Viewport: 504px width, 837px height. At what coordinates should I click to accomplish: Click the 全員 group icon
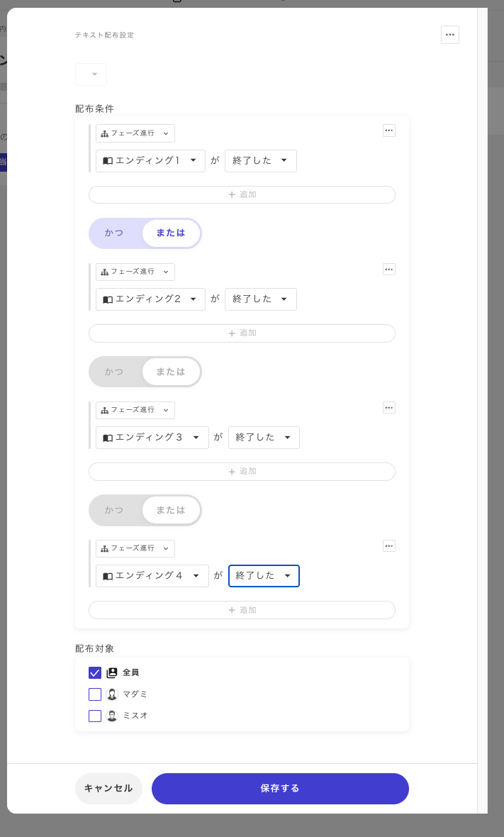(x=112, y=672)
